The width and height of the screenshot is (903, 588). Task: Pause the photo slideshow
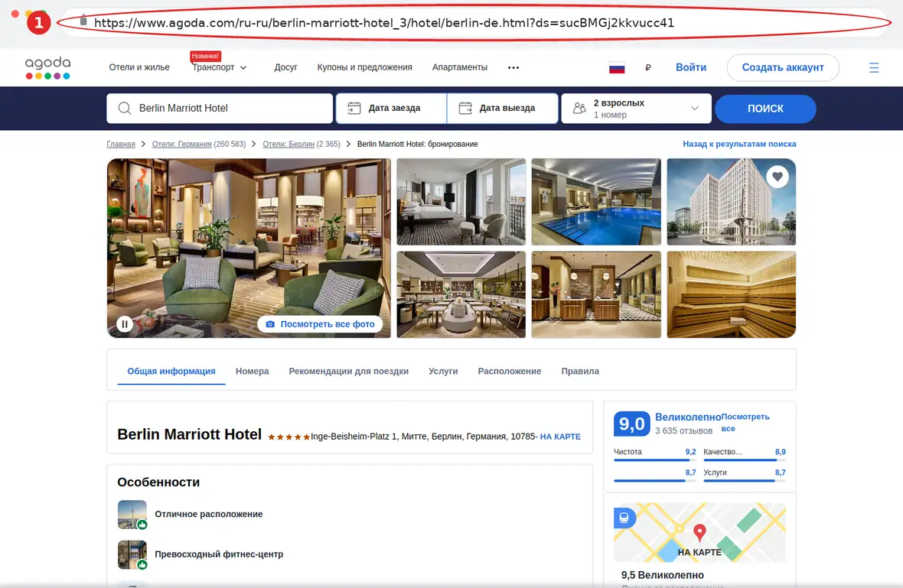(125, 324)
